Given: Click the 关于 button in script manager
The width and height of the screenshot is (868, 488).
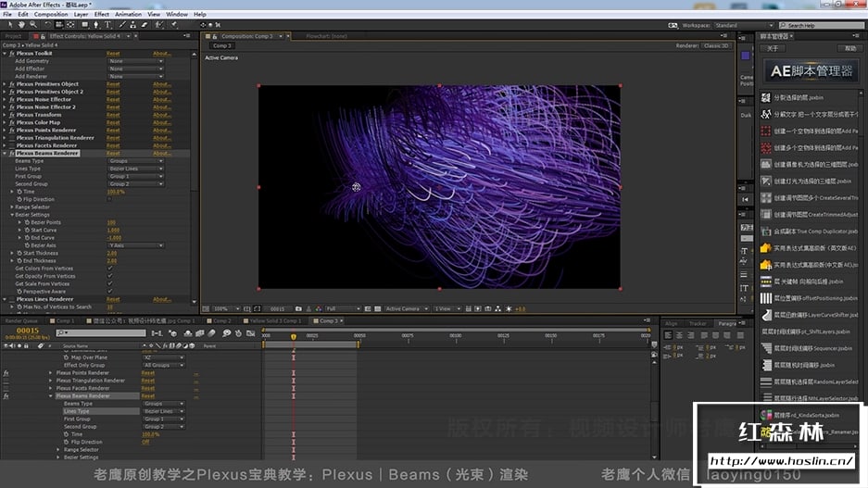Looking at the screenshot, I should click(773, 49).
